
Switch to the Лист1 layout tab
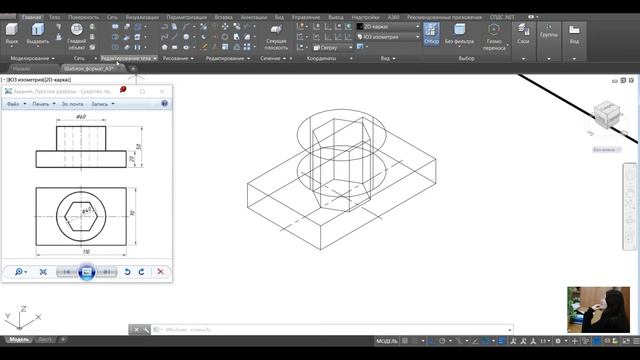coord(44,340)
